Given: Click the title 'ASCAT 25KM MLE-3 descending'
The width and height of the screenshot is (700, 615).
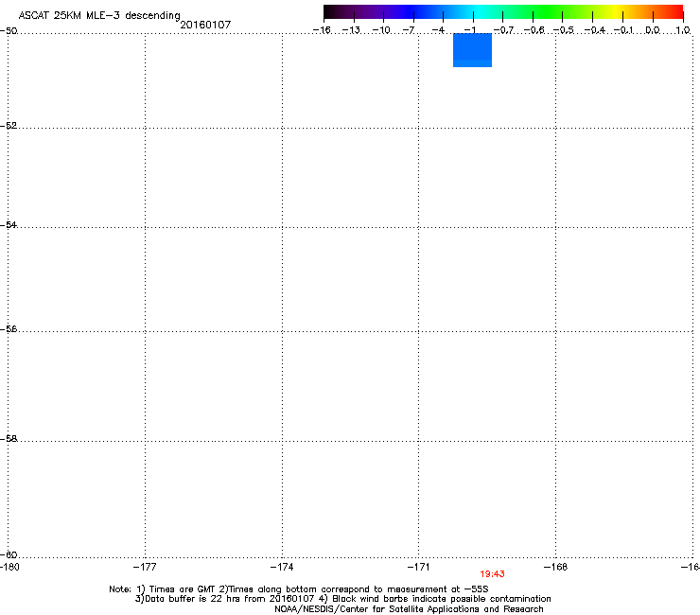Looking at the screenshot, I should coord(99,16).
